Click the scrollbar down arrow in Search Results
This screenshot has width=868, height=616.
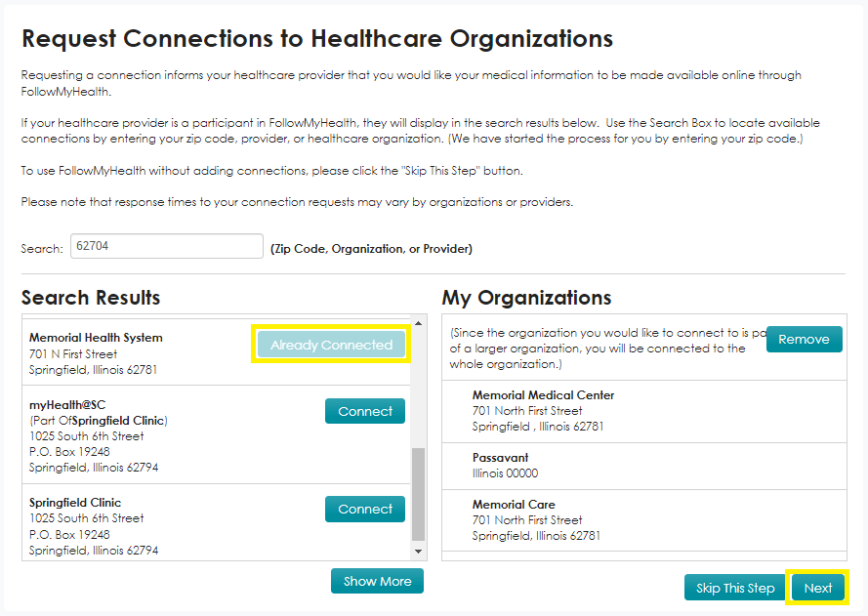click(x=421, y=548)
